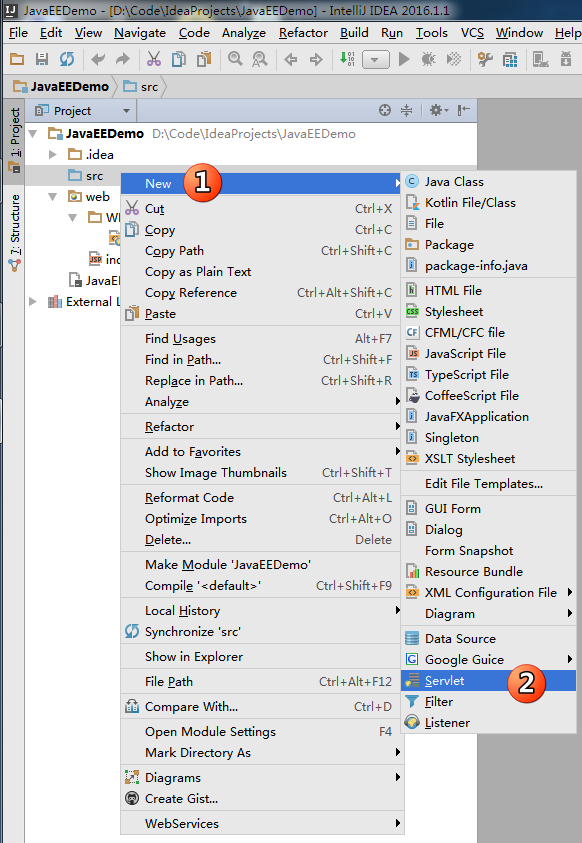This screenshot has height=843, width=582.
Task: Expand the Local History submenu
Action: [x=262, y=611]
